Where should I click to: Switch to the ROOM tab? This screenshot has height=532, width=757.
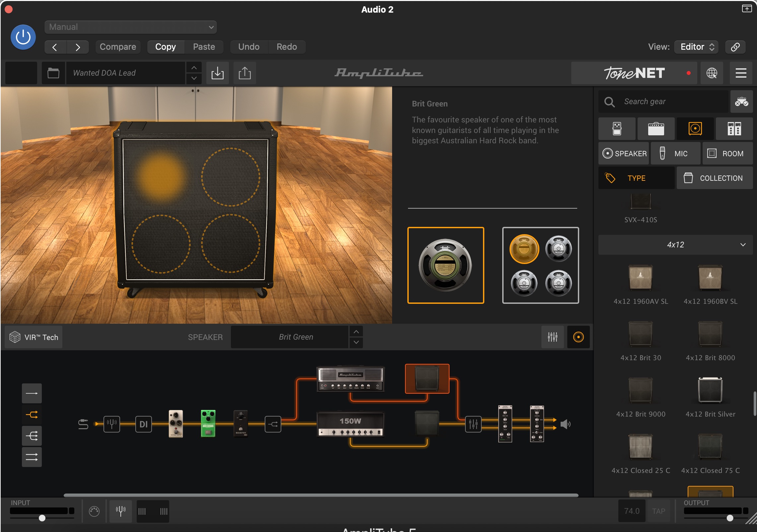[x=727, y=154]
